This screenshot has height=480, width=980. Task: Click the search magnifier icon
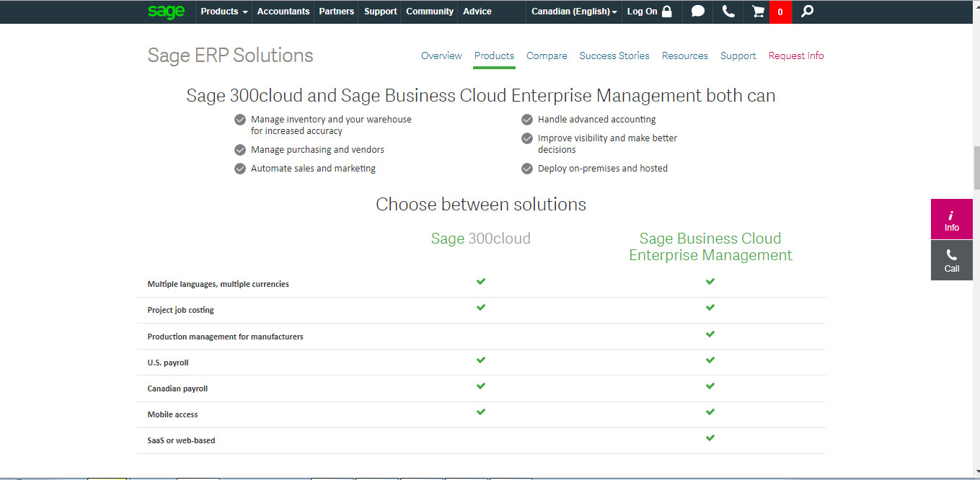tap(806, 12)
